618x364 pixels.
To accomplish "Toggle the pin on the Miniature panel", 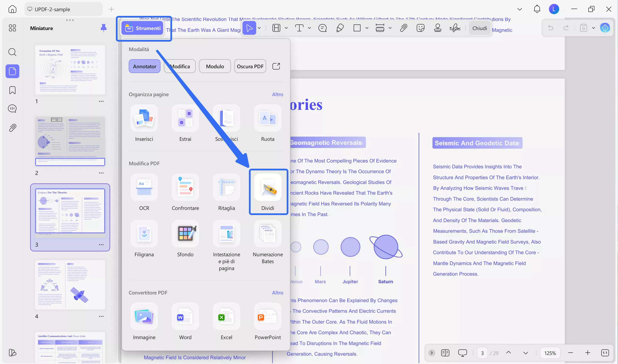I will click(103, 28).
